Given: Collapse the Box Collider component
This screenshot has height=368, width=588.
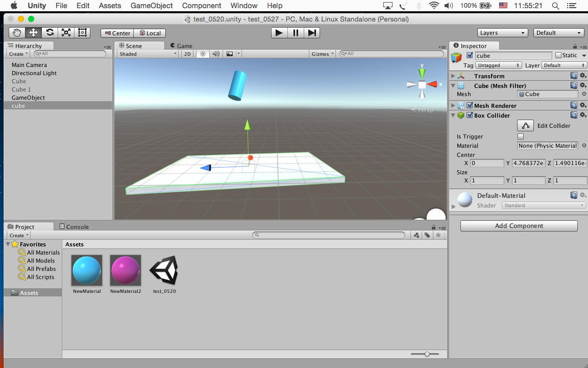Looking at the screenshot, I should (x=453, y=116).
